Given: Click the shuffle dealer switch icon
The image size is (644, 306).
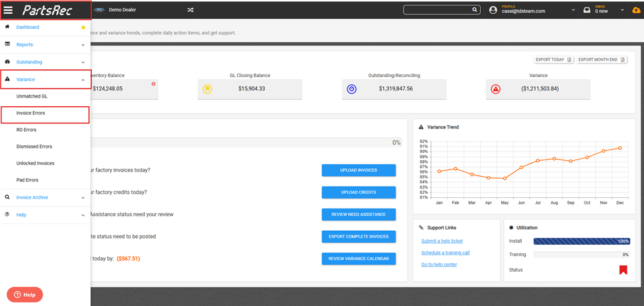Looking at the screenshot, I should [190, 11].
